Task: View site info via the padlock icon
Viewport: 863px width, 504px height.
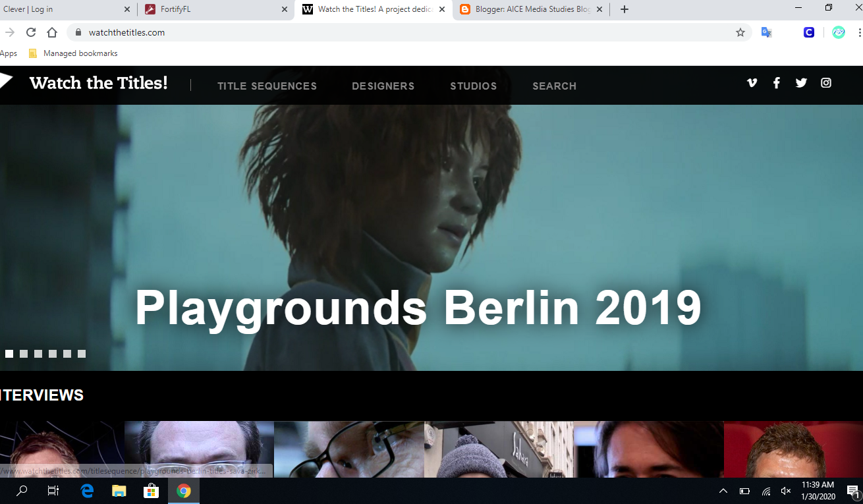Action: (78, 32)
